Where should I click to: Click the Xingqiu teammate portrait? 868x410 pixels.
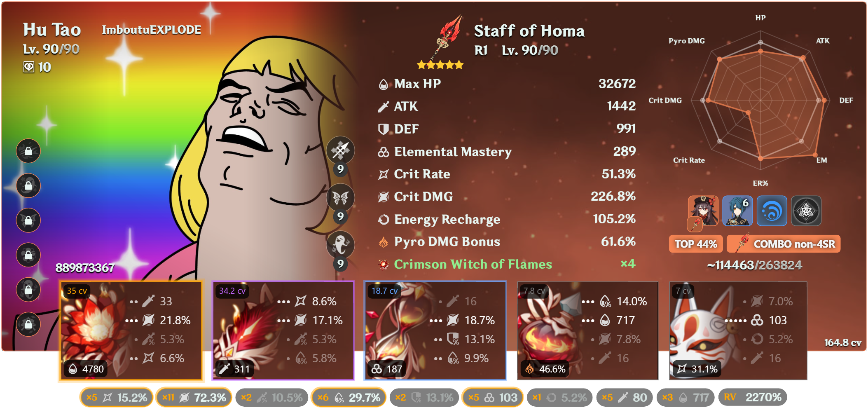tap(737, 211)
